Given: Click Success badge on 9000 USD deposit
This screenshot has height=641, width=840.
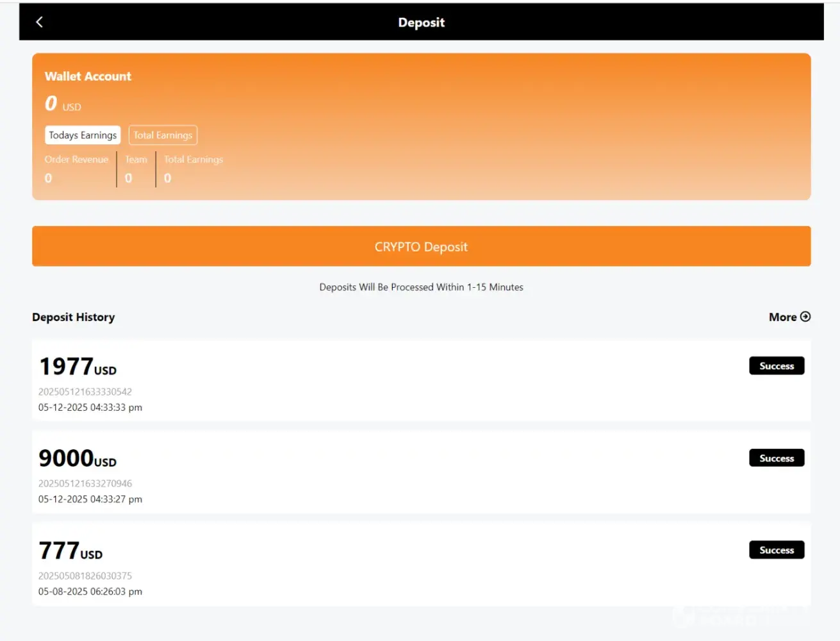Looking at the screenshot, I should (777, 458).
